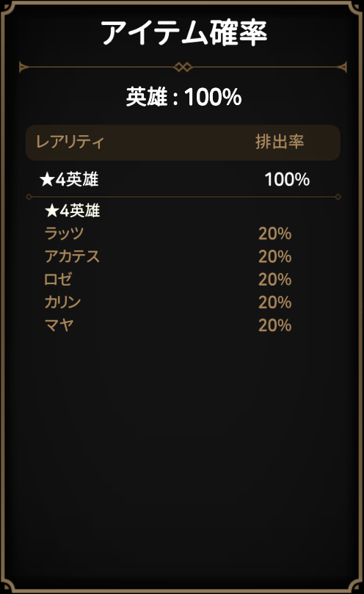
Task: Click the 100% rate for ★4英雄
Action: 287,180
